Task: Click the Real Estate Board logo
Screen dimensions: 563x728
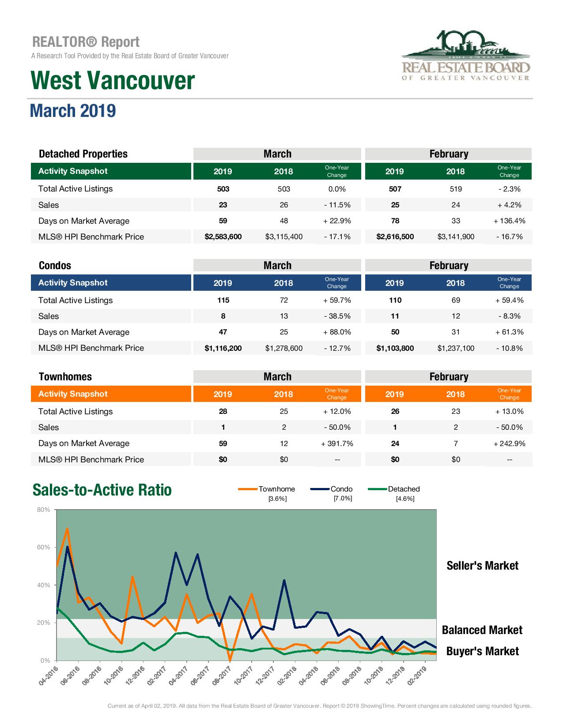Action: 465,56
